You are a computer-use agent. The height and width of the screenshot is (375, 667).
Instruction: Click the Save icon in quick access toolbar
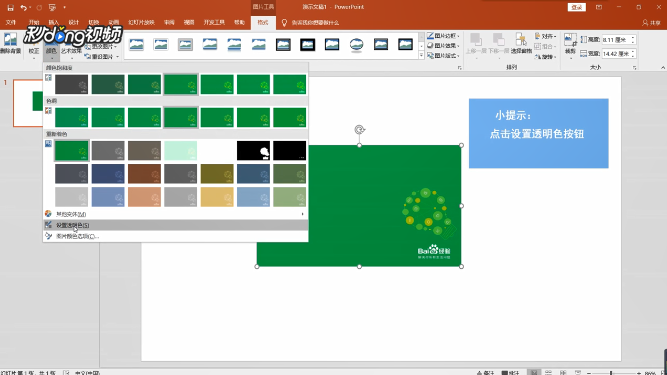click(x=11, y=8)
